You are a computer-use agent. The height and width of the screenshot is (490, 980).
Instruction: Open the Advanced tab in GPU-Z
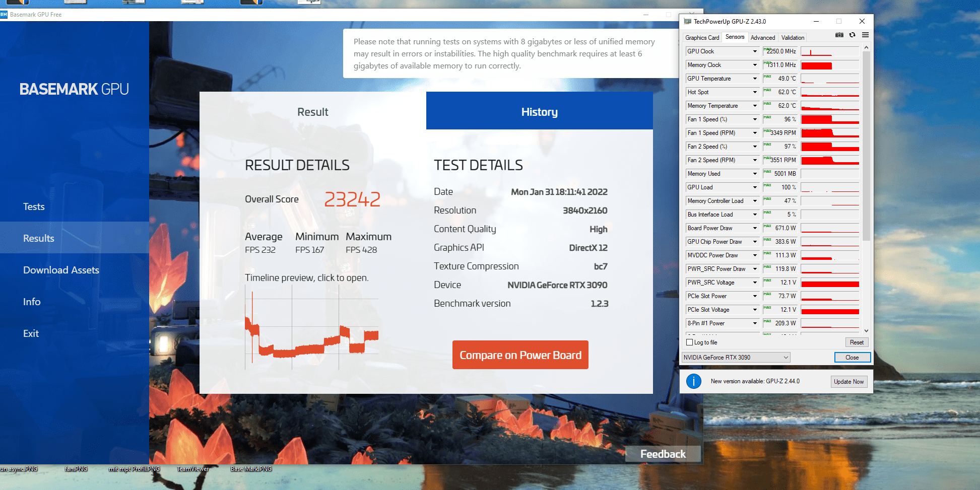pyautogui.click(x=763, y=38)
